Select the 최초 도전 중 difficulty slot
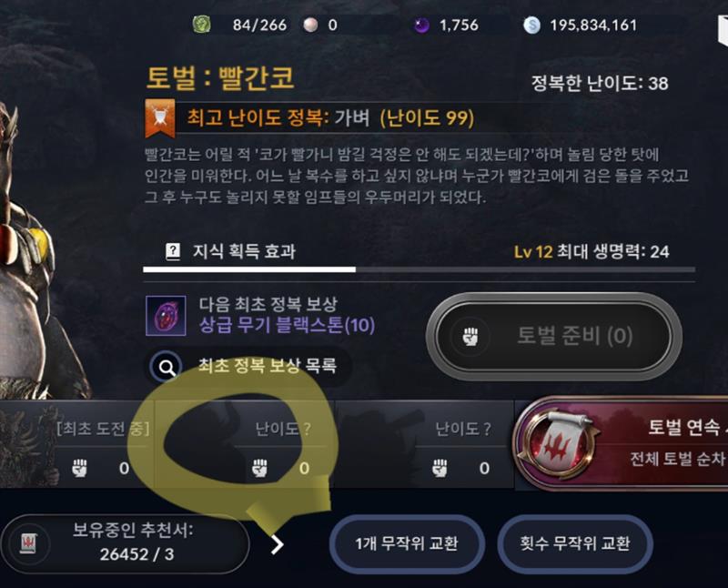The height and width of the screenshot is (588, 728). pos(76,444)
